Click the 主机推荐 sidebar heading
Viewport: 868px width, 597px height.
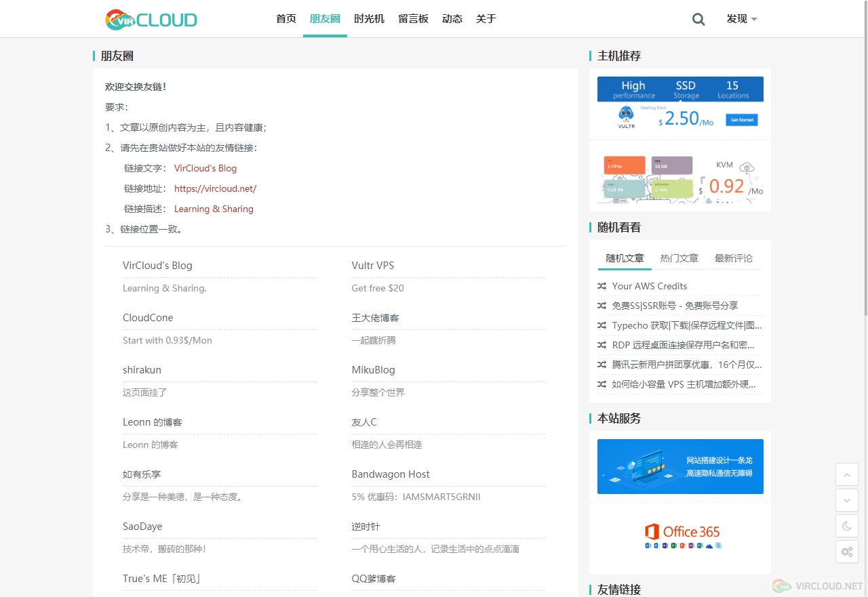(619, 56)
